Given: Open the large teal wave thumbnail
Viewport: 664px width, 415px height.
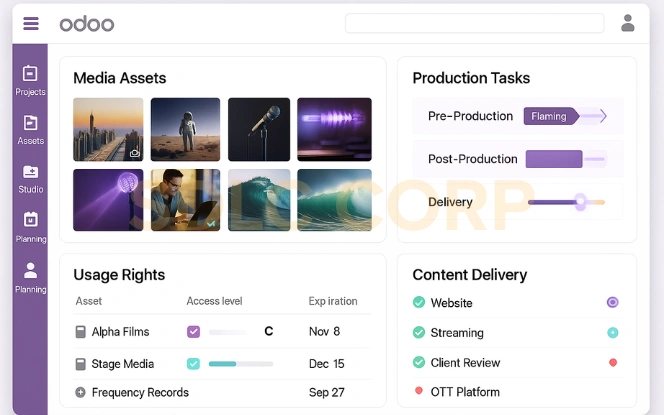Looking at the screenshot, I should (335, 200).
